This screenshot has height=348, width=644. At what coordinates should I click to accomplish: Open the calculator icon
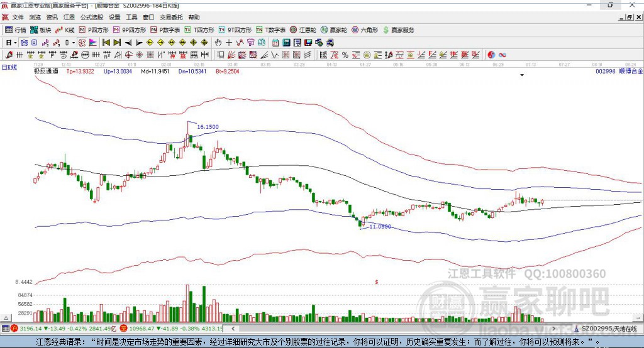coord(286,43)
